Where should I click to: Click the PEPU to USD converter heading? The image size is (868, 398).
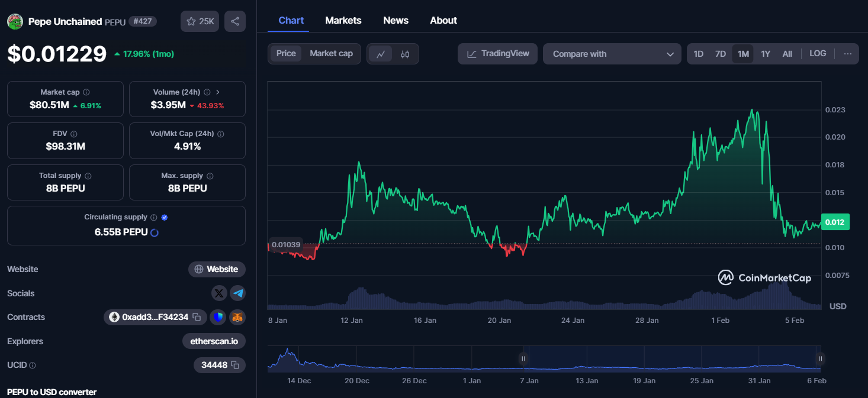[x=52, y=392]
